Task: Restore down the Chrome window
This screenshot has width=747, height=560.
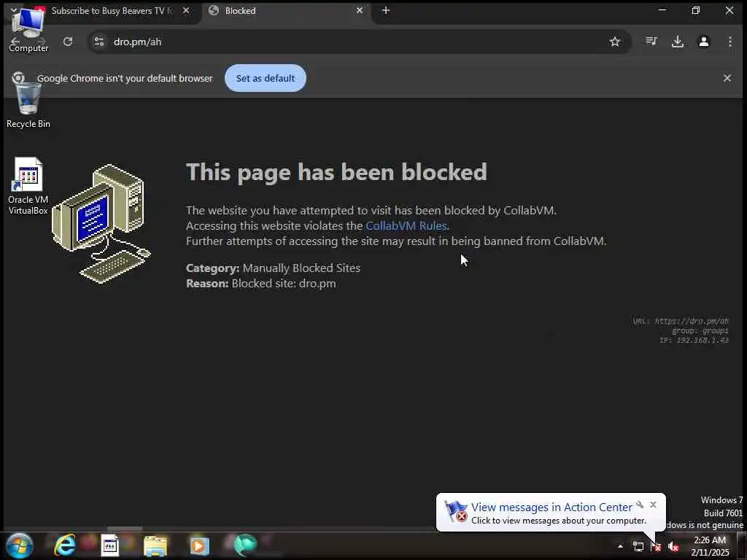Action: (x=695, y=10)
